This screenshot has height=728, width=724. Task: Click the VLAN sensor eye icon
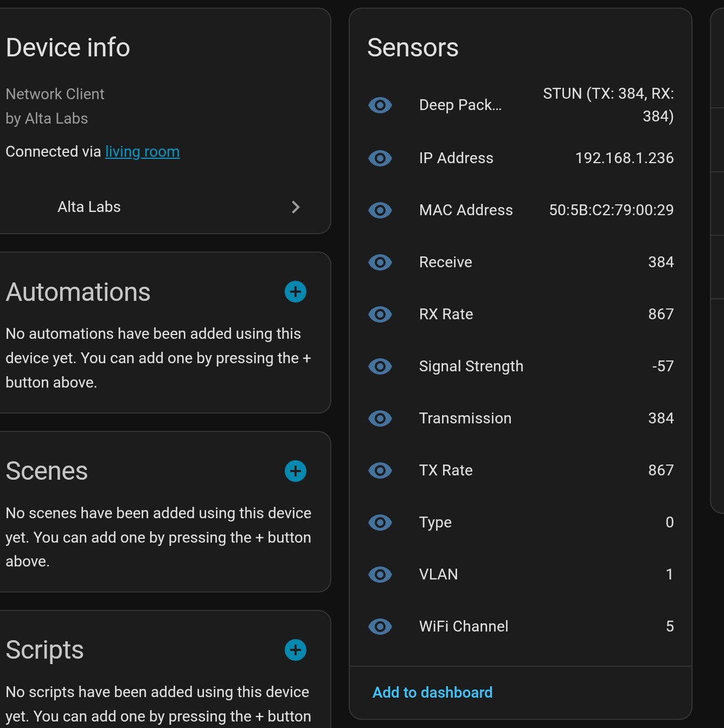tap(380, 574)
